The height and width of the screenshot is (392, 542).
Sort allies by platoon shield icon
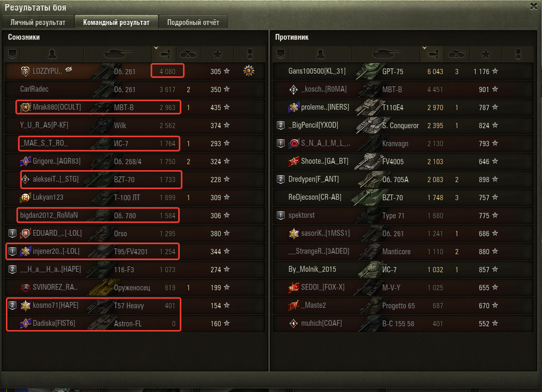tap(12, 54)
